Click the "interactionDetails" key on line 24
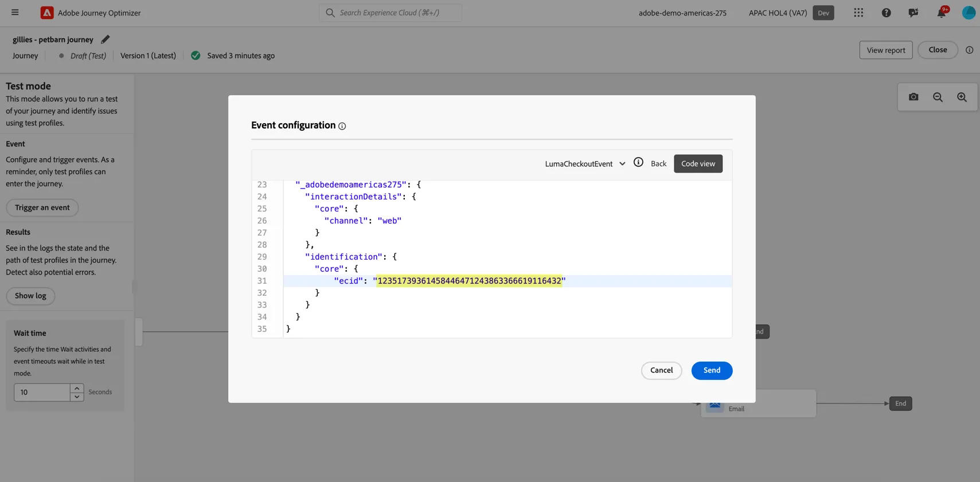Image resolution: width=980 pixels, height=482 pixels. click(353, 197)
